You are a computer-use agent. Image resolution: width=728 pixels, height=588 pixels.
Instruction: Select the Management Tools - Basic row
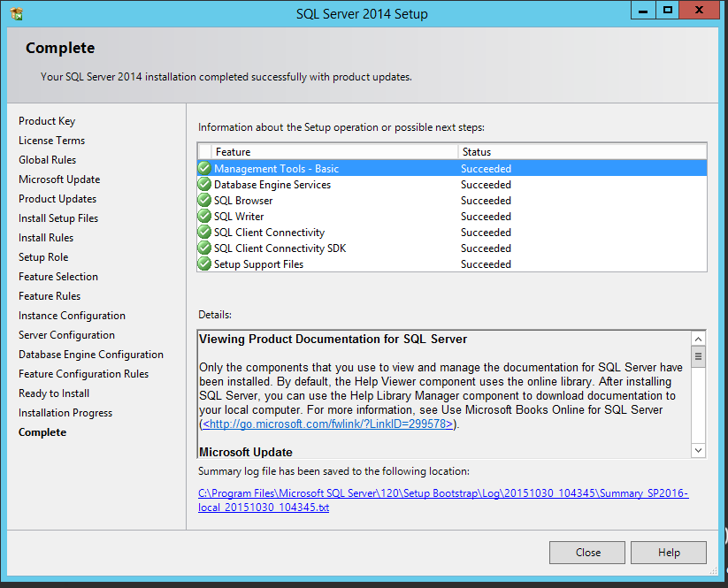click(452, 169)
